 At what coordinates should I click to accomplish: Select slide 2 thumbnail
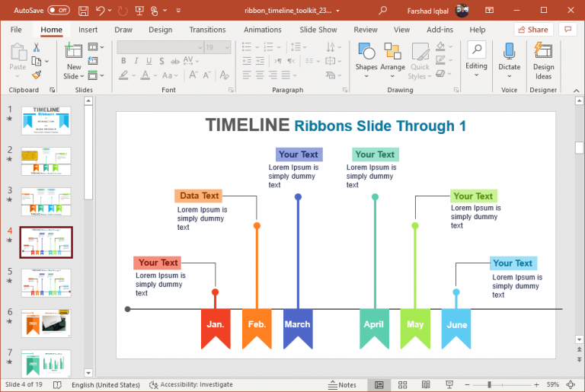pos(46,161)
